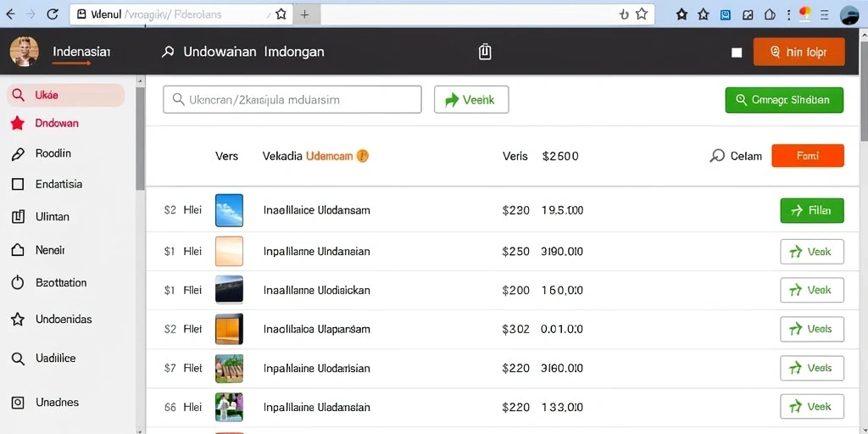Open the browser three-dot menu
This screenshot has width=868, height=434.
(x=788, y=15)
